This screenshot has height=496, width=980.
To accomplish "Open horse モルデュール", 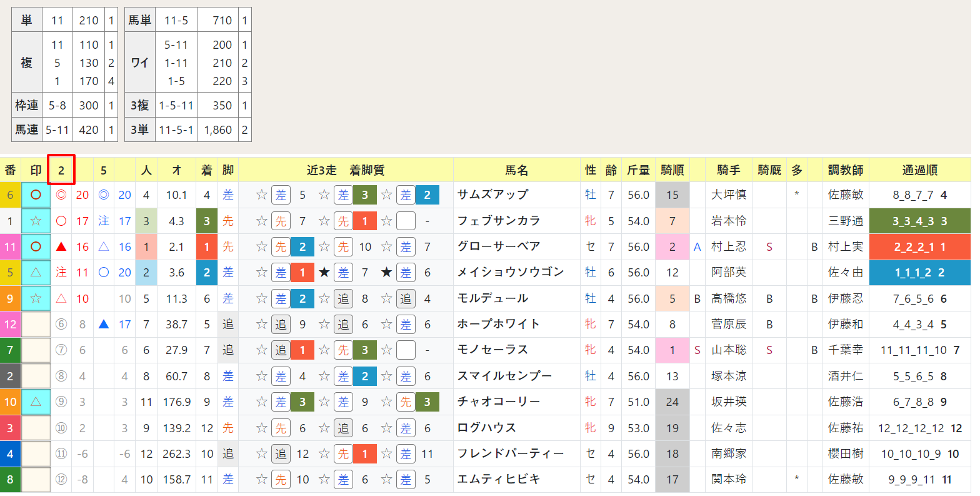I will 492,298.
